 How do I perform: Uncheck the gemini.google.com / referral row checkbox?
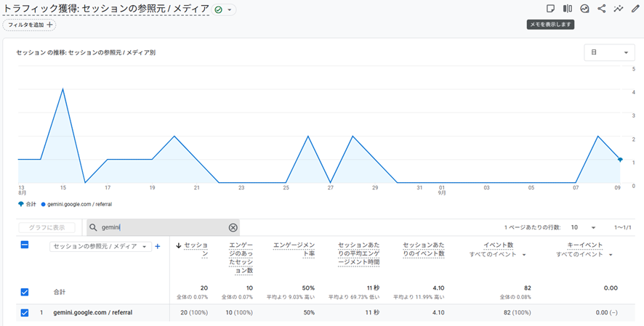(25, 313)
